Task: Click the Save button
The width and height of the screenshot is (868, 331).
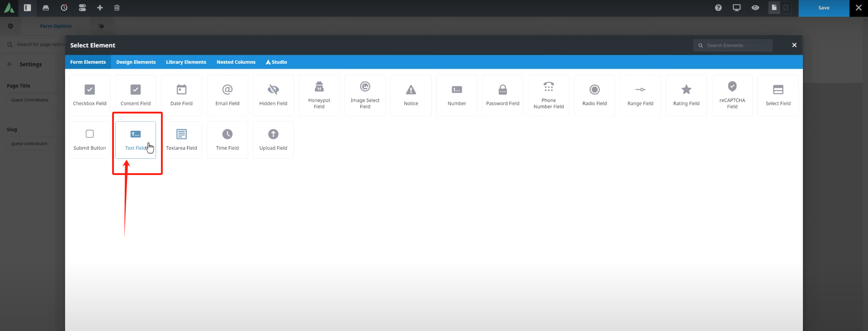Action: (x=824, y=8)
